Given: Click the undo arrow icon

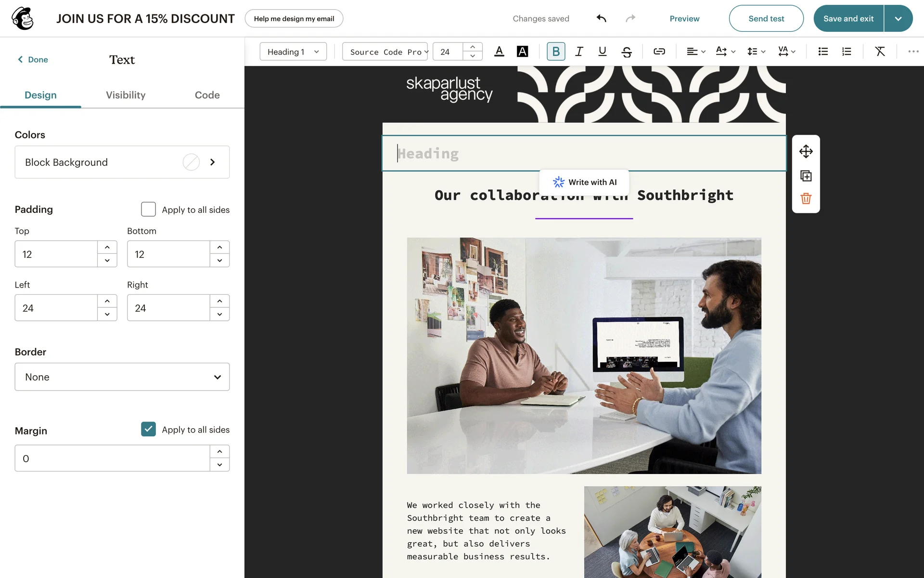Looking at the screenshot, I should [x=601, y=18].
